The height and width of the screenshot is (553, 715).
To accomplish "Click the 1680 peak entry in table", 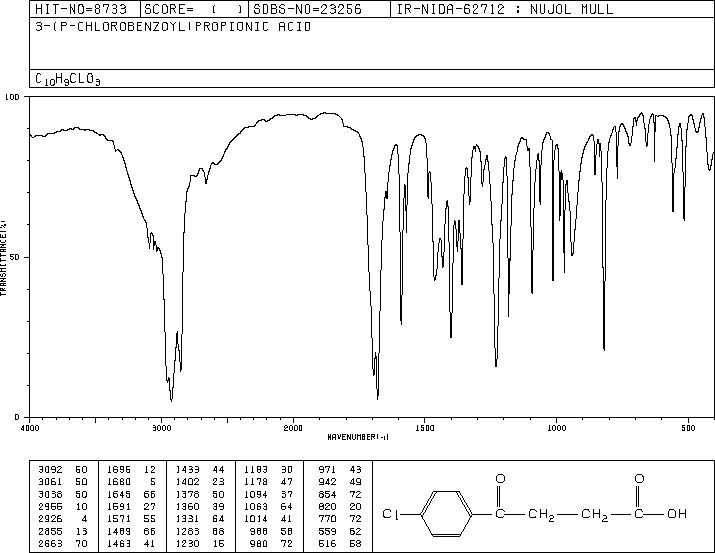I will [132, 482].
